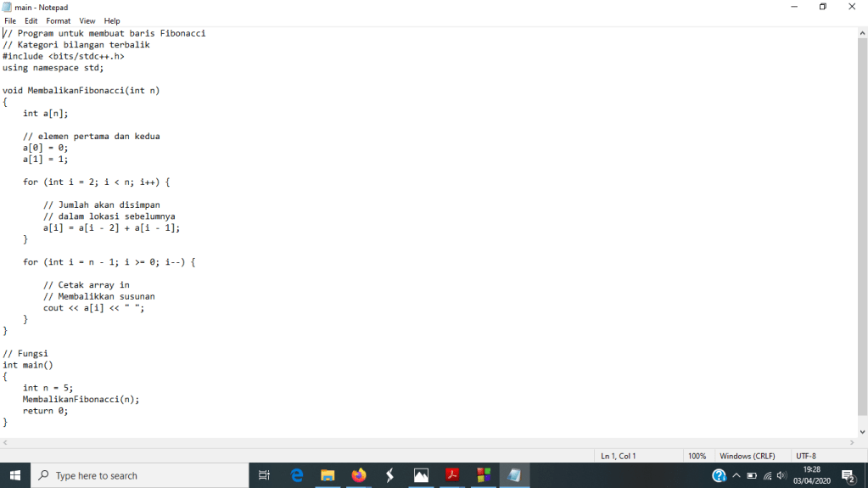Open Task View from the taskbar

[x=264, y=475]
